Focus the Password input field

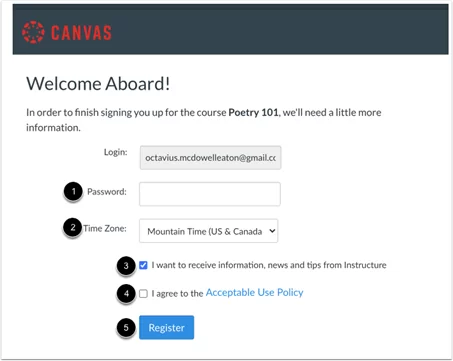[x=210, y=194]
